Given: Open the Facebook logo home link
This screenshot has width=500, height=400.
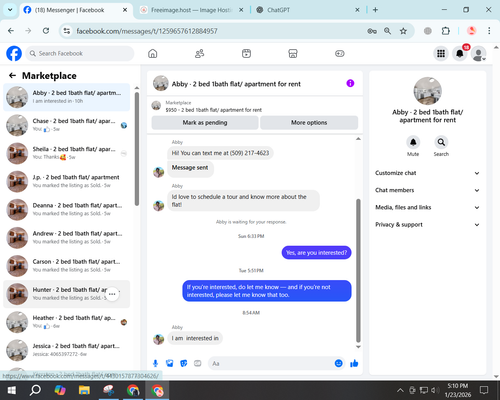Looking at the screenshot, I should (x=14, y=53).
